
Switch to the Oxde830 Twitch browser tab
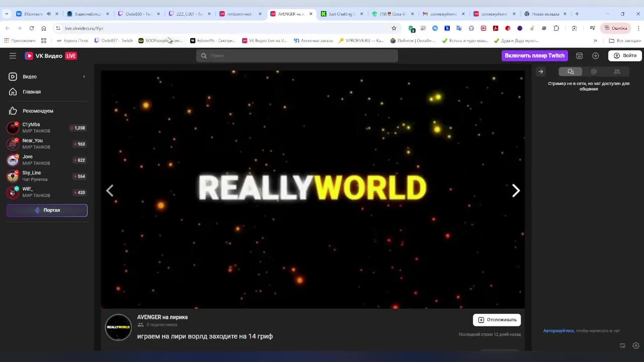click(x=139, y=14)
